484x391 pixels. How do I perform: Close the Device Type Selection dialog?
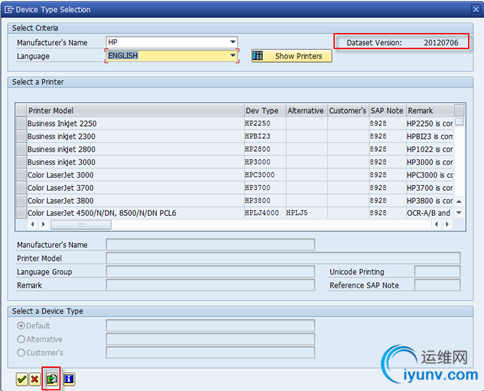(476, 9)
